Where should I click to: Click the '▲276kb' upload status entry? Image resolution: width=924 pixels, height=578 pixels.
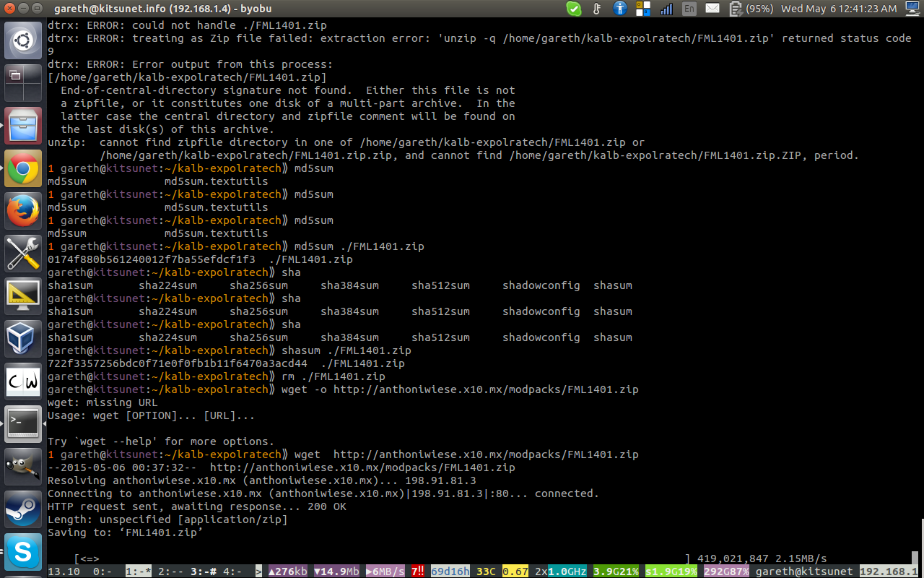[x=288, y=571]
